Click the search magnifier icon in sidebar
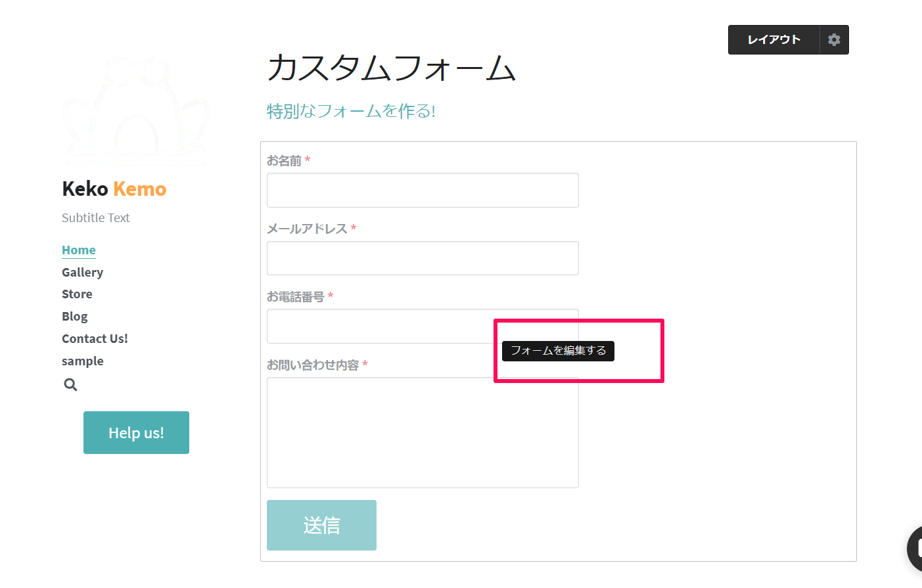Viewport: 922px width, 588px height. (x=70, y=385)
